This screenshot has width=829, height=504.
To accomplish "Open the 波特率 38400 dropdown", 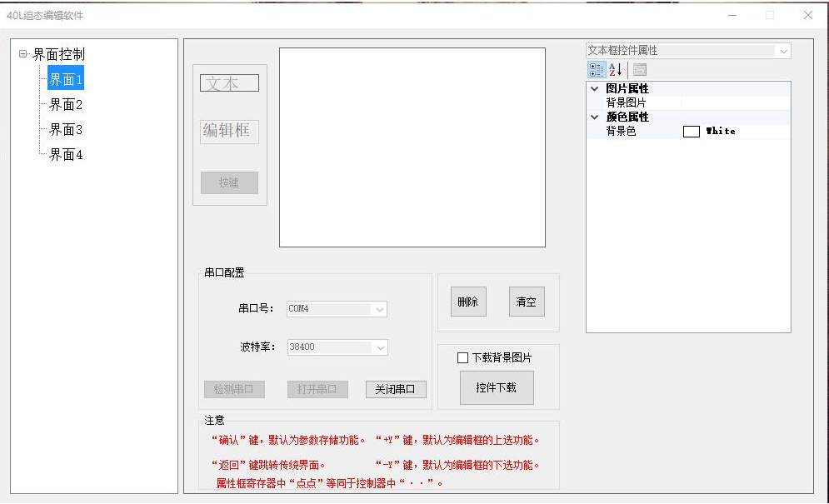I will [379, 347].
